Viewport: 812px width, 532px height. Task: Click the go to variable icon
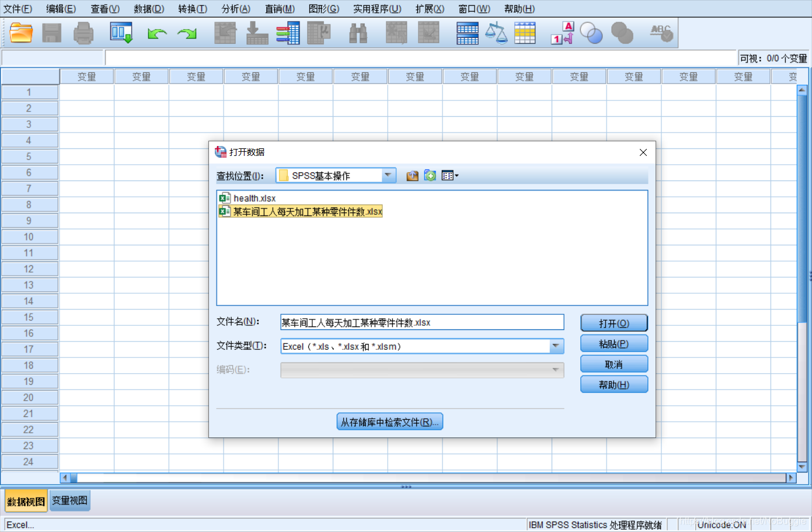coord(257,33)
